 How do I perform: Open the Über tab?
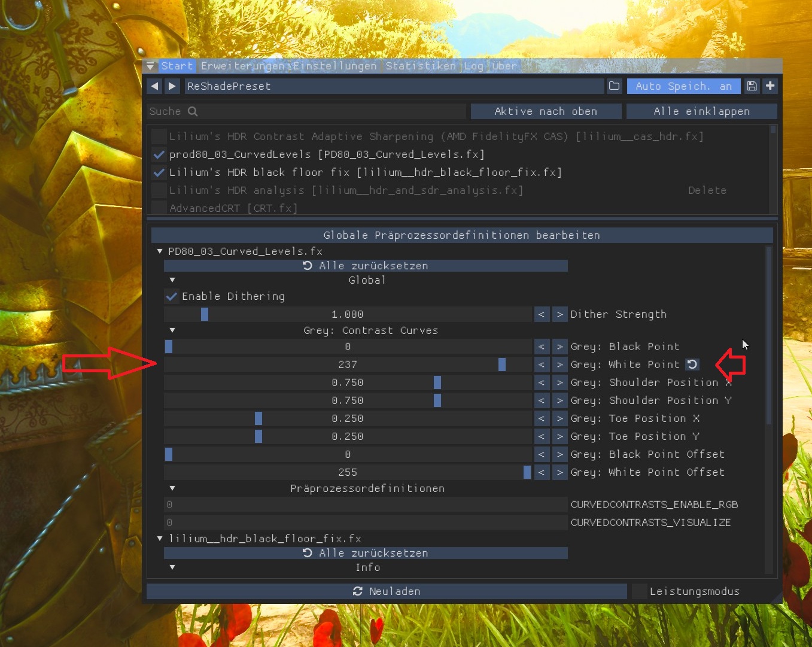coord(504,66)
